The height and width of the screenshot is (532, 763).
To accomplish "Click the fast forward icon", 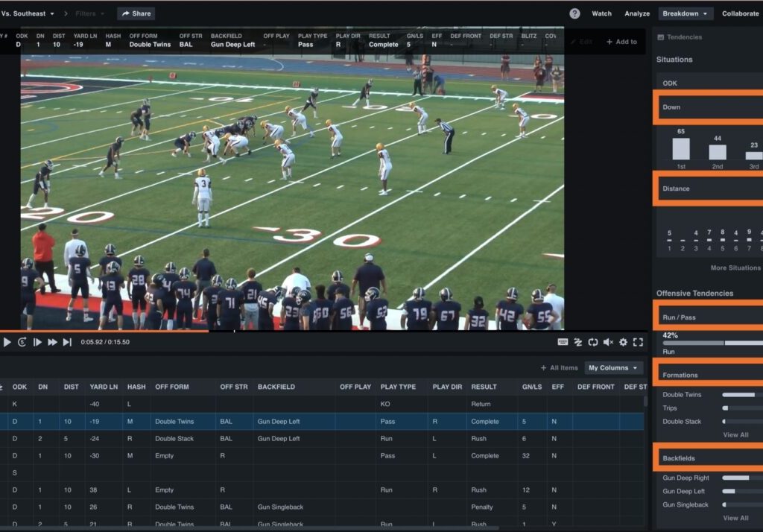I will (x=52, y=342).
